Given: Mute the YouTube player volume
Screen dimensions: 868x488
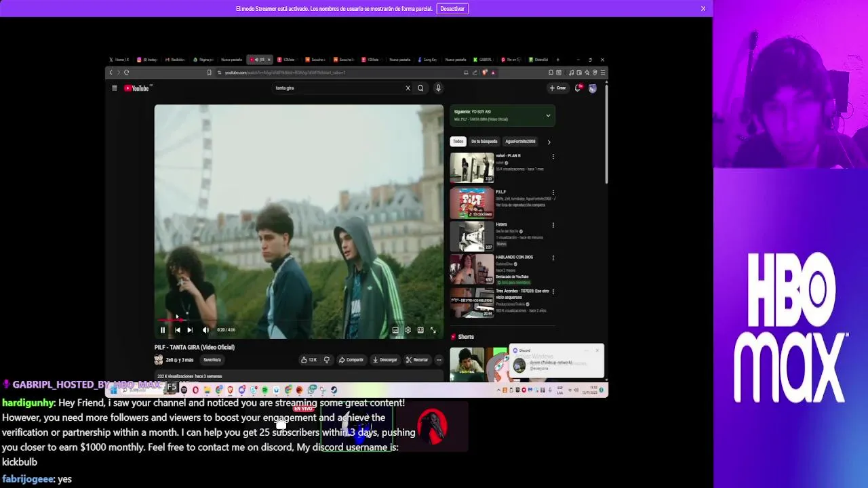Looking at the screenshot, I should pyautogui.click(x=205, y=330).
